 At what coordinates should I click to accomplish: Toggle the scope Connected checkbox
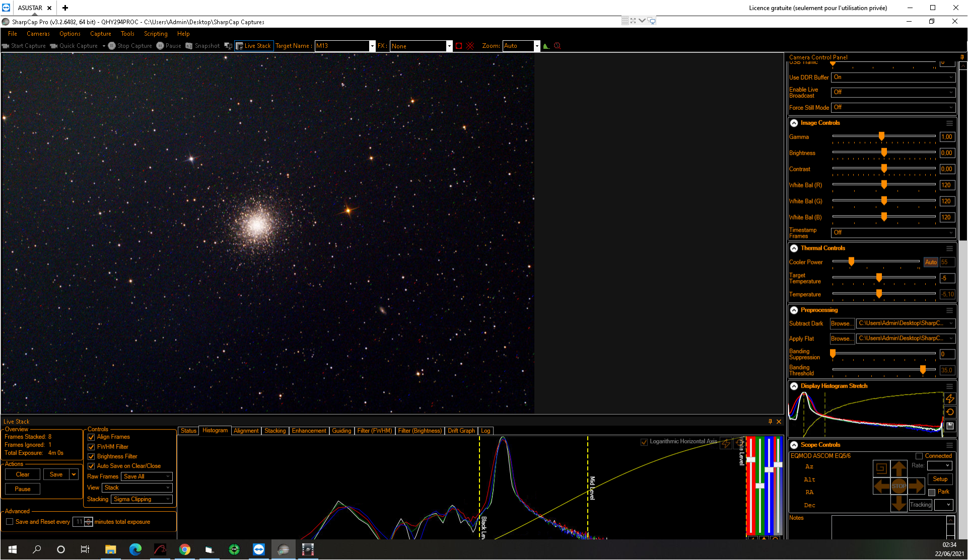919,456
